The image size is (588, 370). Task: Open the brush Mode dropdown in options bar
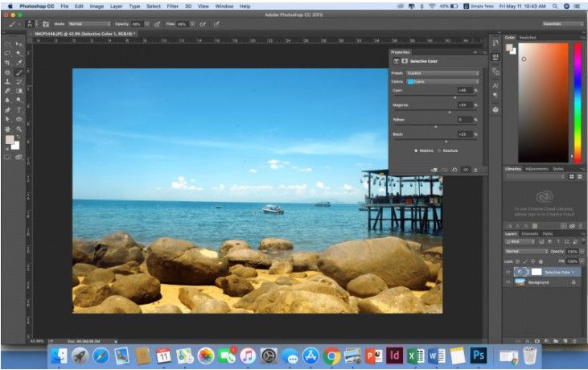[89, 24]
